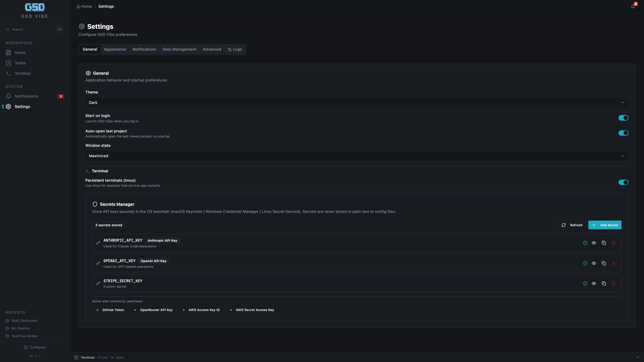
Task: Switch to the Appearance tab
Action: coord(115,49)
